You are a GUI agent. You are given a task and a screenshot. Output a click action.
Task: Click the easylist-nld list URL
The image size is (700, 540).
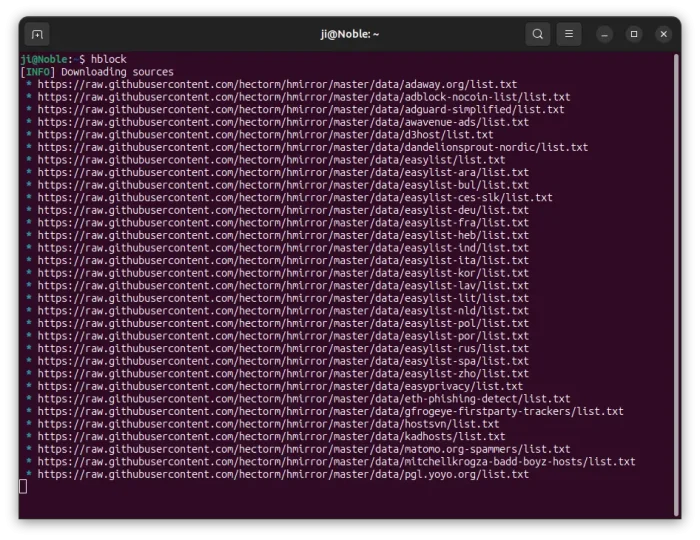283,311
